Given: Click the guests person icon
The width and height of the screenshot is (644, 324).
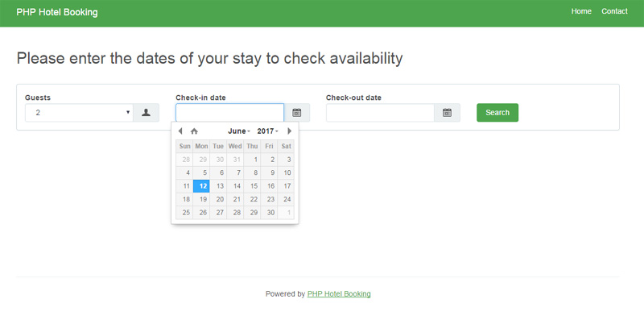Looking at the screenshot, I should click(146, 113).
